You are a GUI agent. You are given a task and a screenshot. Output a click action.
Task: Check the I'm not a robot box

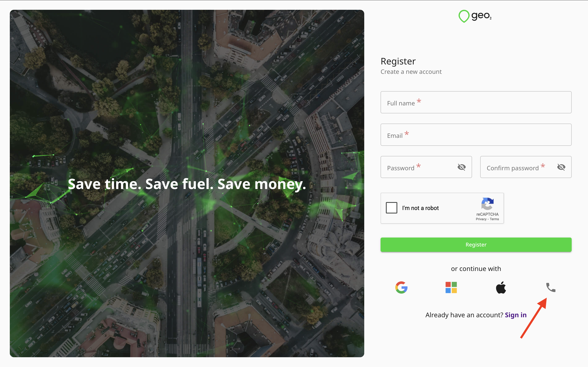391,208
